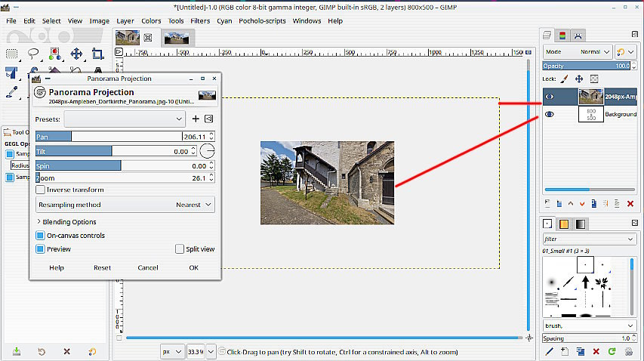Open the Pocholo-scripts menu

pos(262,21)
